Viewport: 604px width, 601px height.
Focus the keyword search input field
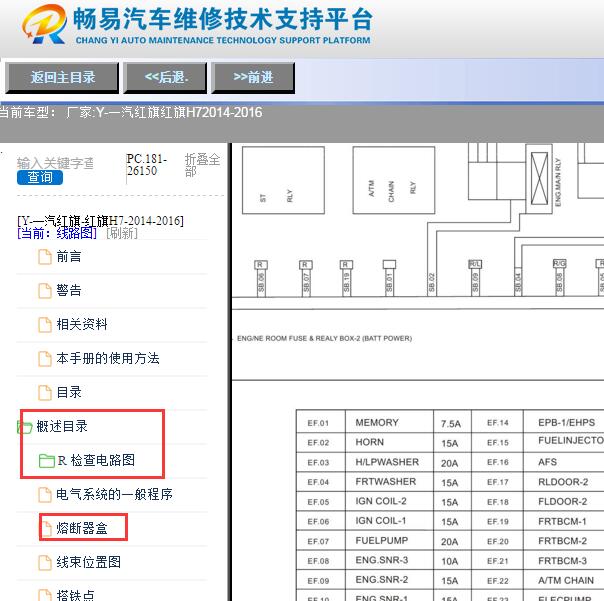tap(55, 163)
